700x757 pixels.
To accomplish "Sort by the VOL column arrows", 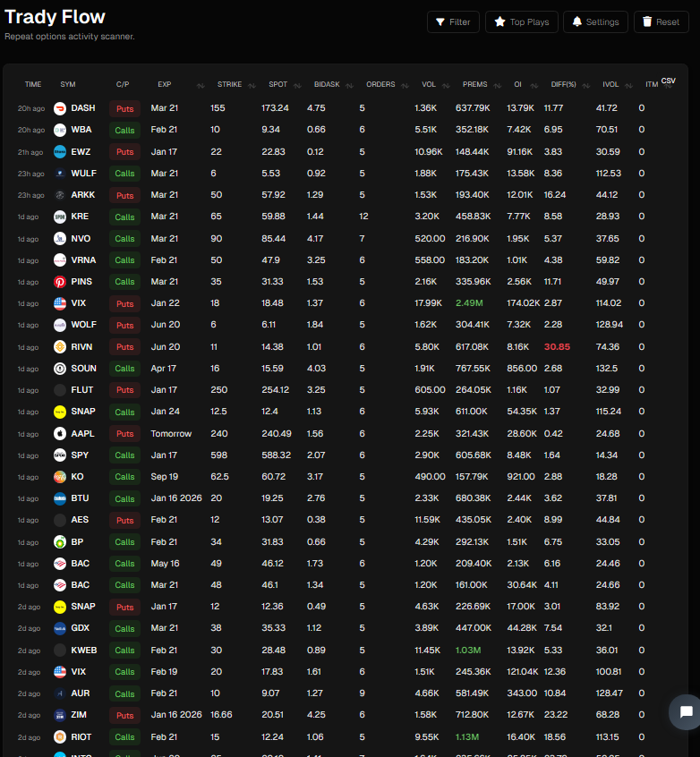I will coord(447,85).
